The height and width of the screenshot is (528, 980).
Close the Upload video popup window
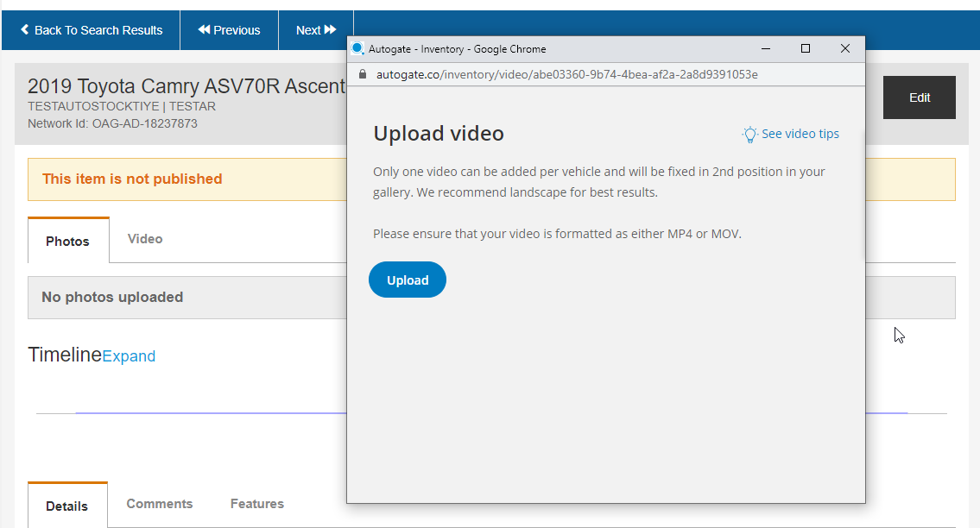click(x=845, y=49)
